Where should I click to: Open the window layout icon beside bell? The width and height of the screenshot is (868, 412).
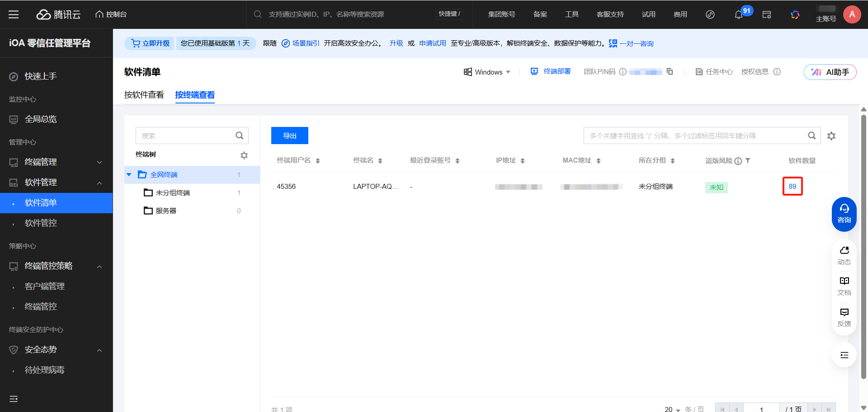click(767, 14)
